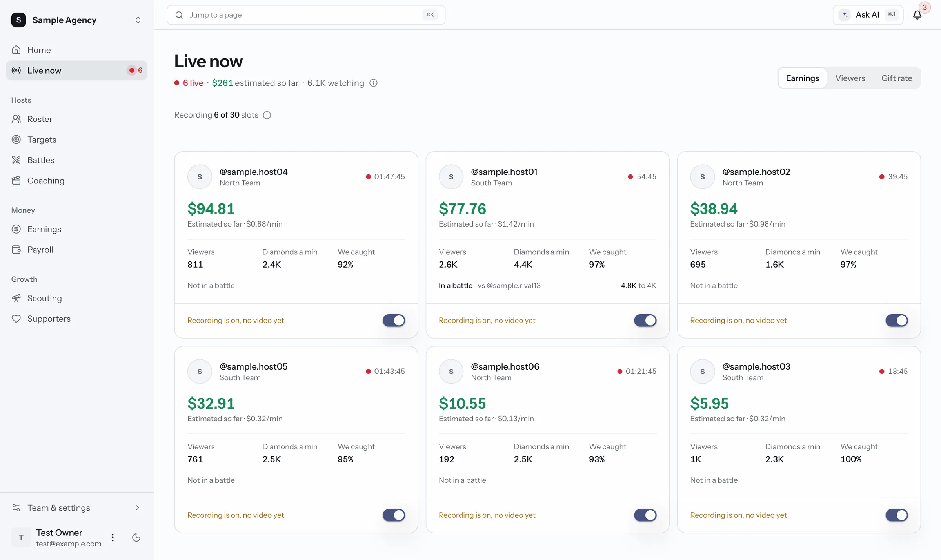Select the Earnings sort tab

point(802,78)
